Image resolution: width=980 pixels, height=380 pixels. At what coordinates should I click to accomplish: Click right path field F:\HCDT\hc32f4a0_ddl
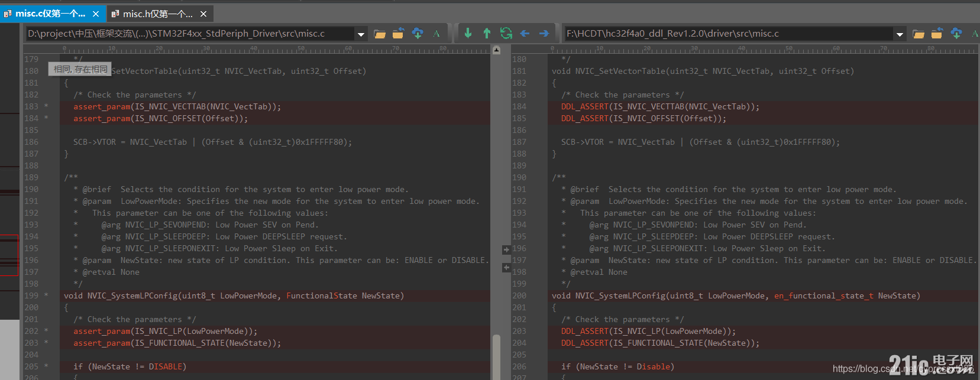(x=729, y=34)
